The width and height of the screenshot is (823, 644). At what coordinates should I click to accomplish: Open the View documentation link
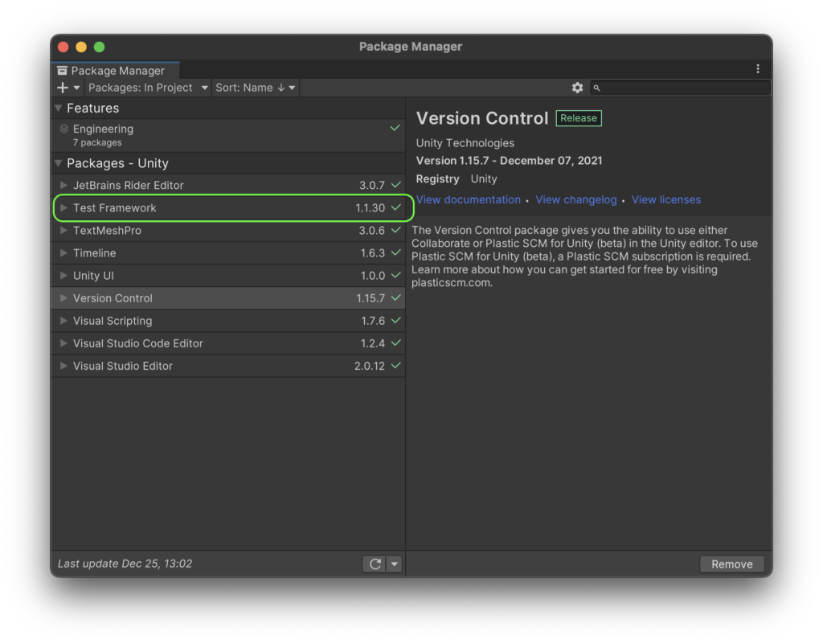pyautogui.click(x=469, y=199)
